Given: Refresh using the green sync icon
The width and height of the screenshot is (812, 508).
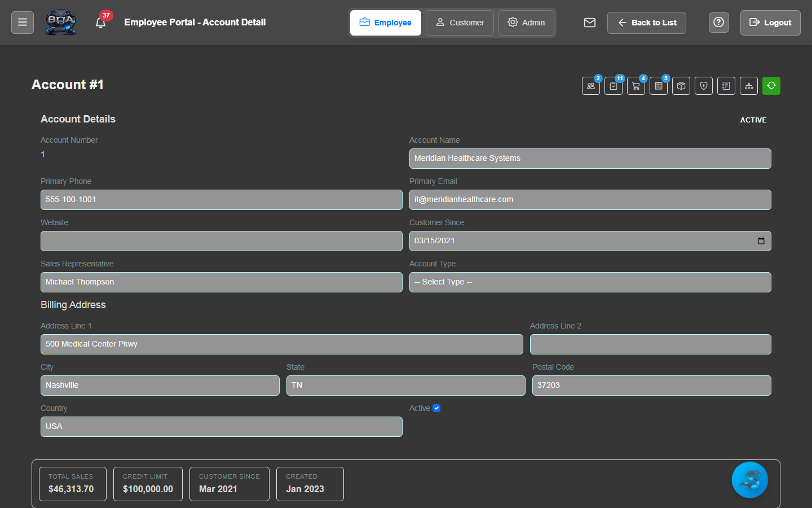Looking at the screenshot, I should (x=771, y=86).
